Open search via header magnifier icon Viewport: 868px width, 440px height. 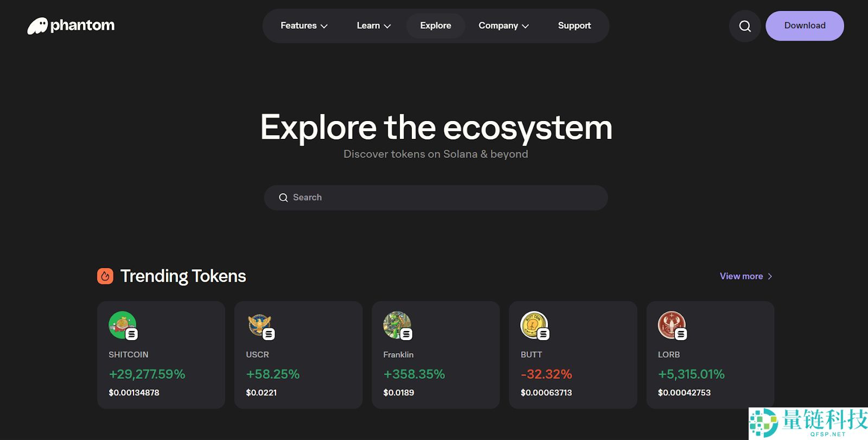[745, 26]
